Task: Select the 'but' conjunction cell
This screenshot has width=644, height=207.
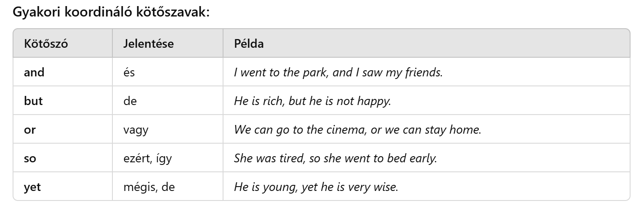Action: click(33, 101)
